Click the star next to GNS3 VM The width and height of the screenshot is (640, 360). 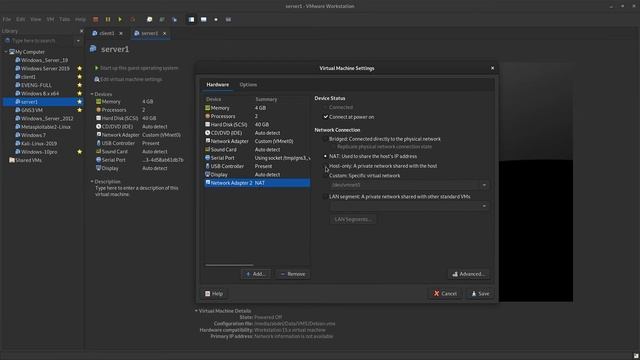point(80,110)
